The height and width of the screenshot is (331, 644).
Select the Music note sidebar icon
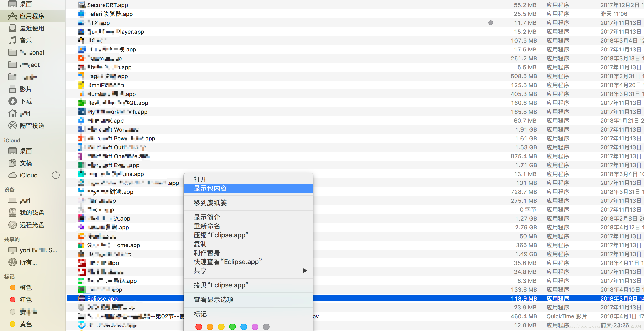12,40
